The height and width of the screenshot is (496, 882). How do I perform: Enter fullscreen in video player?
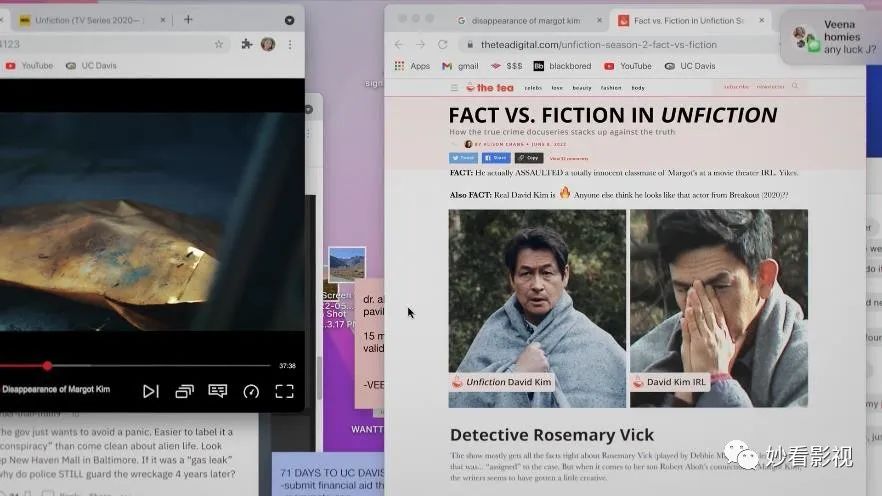284,392
